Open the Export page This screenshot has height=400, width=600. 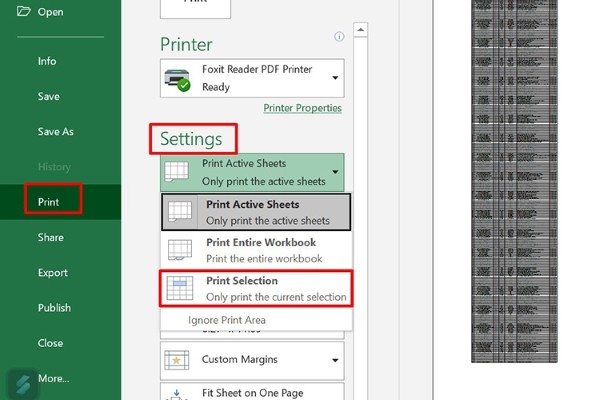coord(53,273)
